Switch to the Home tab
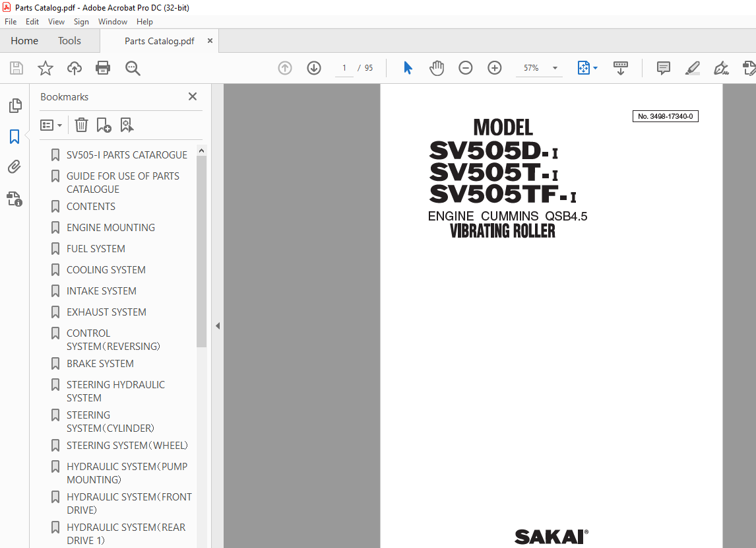 click(24, 40)
